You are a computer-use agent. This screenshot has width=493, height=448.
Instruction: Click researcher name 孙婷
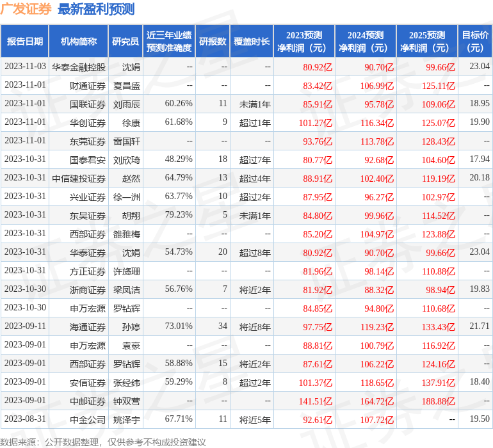[131, 326]
